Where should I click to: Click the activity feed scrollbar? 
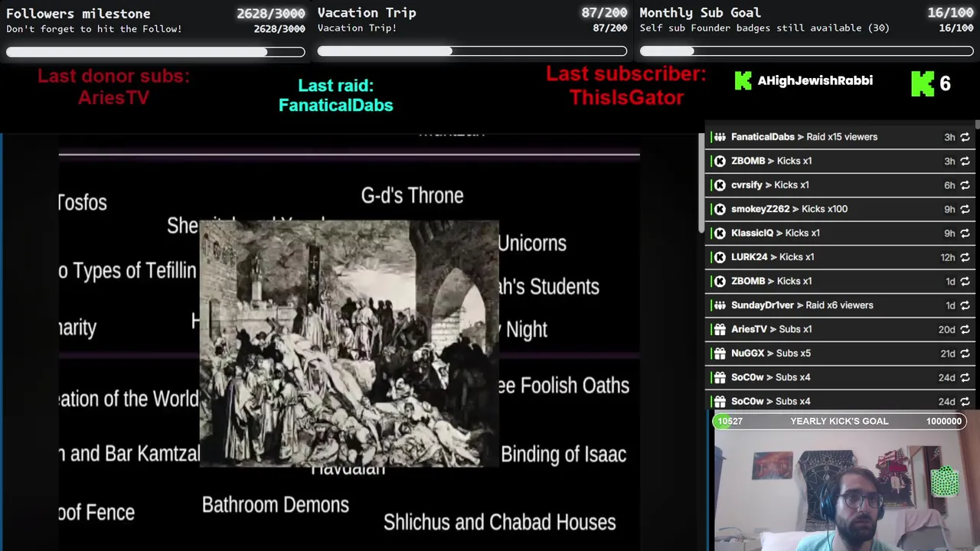click(x=976, y=126)
